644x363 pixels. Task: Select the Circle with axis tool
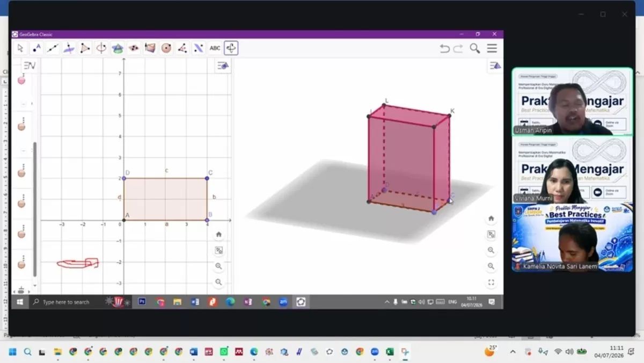[x=101, y=48]
